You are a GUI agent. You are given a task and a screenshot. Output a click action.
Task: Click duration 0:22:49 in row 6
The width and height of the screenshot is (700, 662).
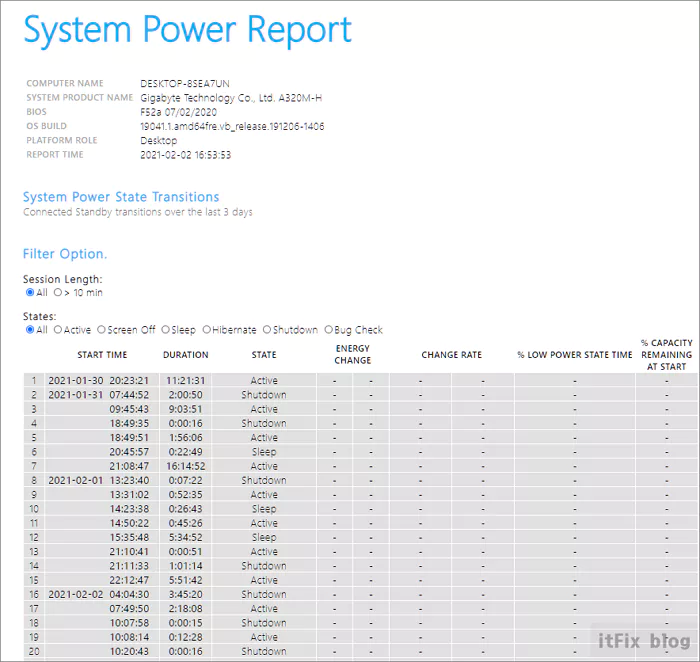coord(186,452)
